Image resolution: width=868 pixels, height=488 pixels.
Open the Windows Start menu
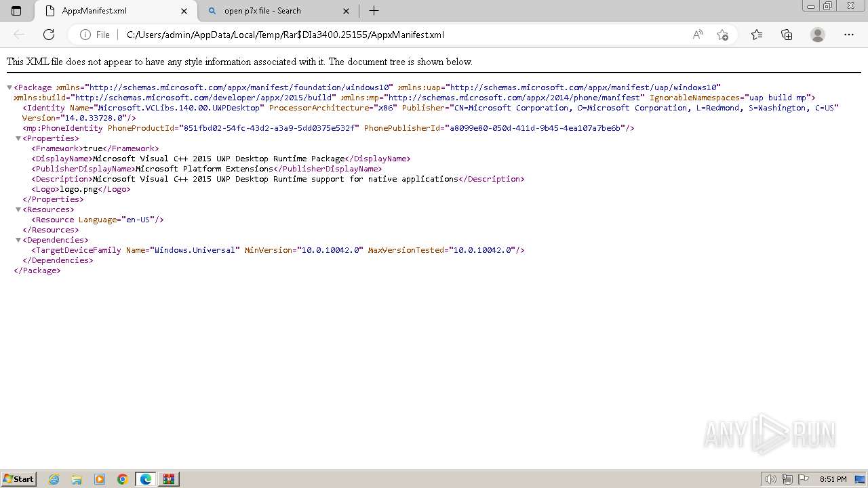pos(19,479)
